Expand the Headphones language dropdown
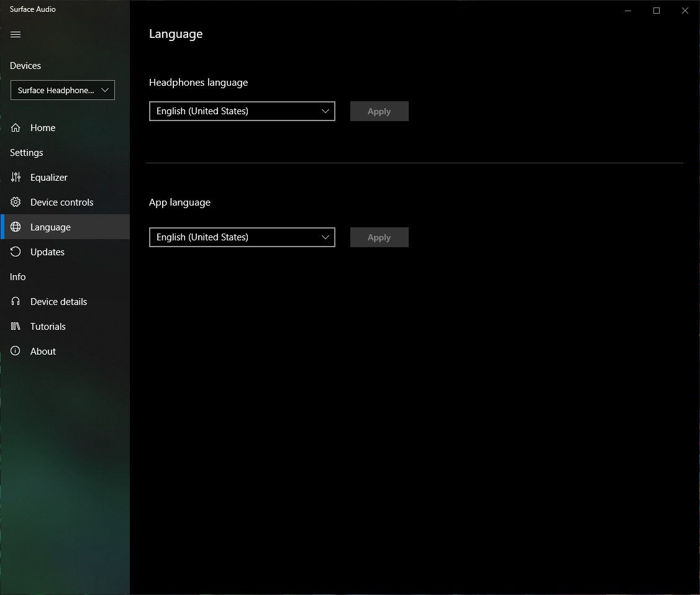700x595 pixels. point(242,111)
